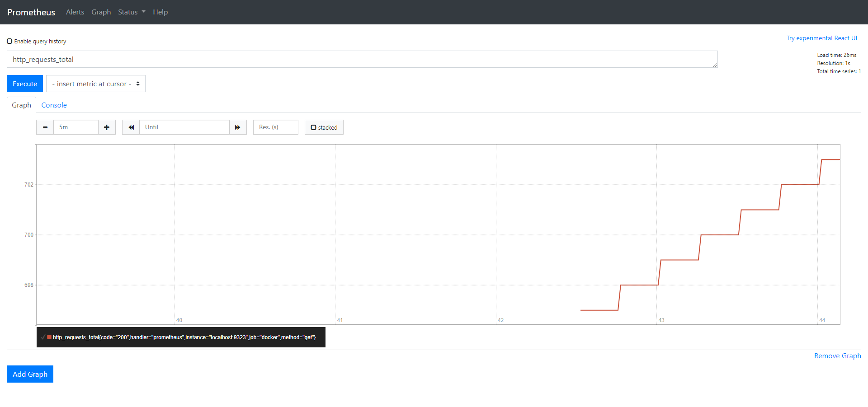Rewind the end time with double-left arrows
Screen dimensions: 868x407
(131, 127)
